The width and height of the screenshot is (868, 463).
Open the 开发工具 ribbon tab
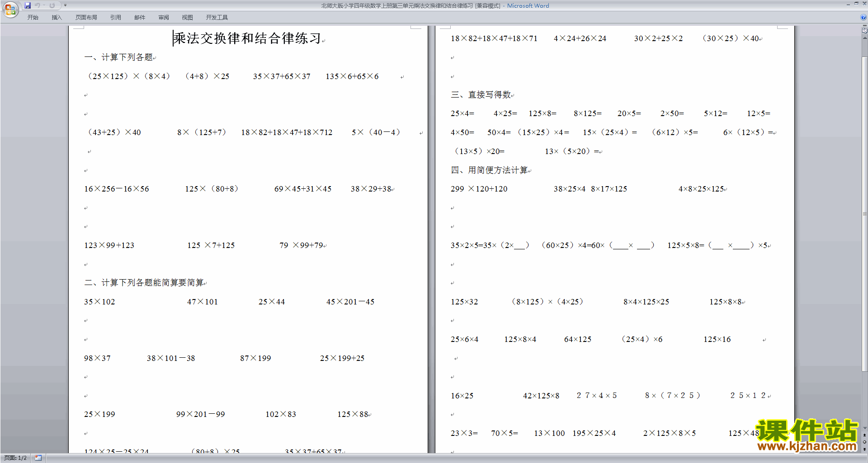tap(217, 18)
